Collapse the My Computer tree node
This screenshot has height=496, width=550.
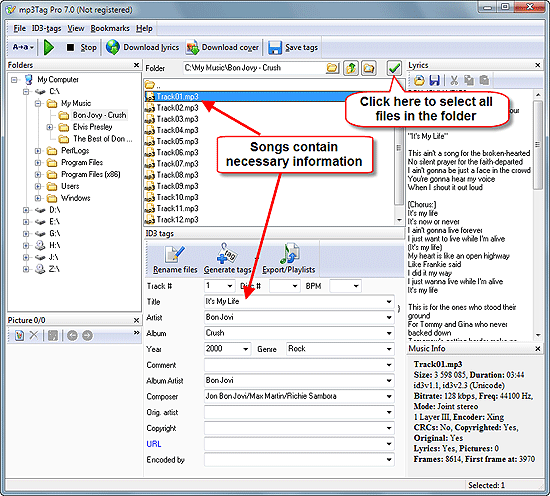[x=14, y=80]
